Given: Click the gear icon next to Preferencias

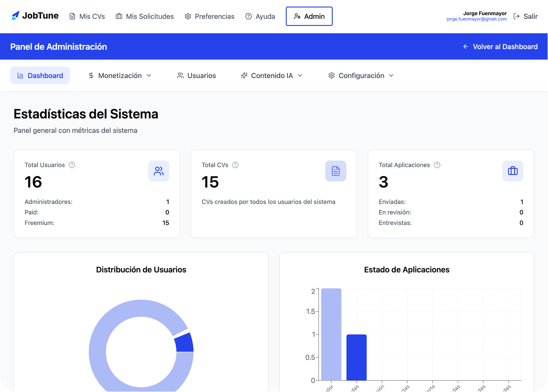Looking at the screenshot, I should pos(187,16).
